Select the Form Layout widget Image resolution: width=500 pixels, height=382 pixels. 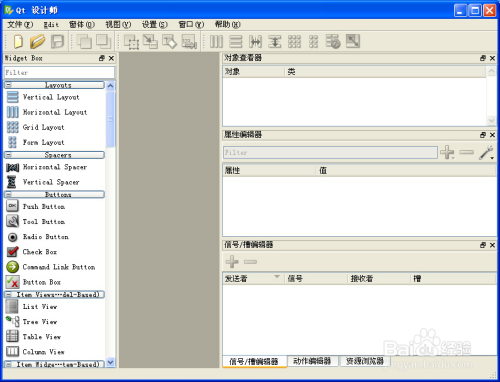click(43, 142)
